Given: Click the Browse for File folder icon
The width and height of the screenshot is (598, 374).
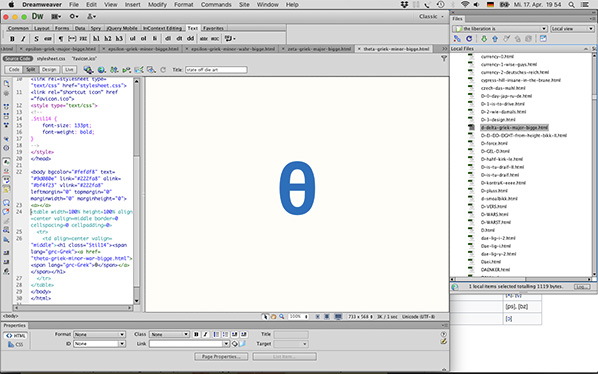Looking at the screenshot, I should coord(242,344).
